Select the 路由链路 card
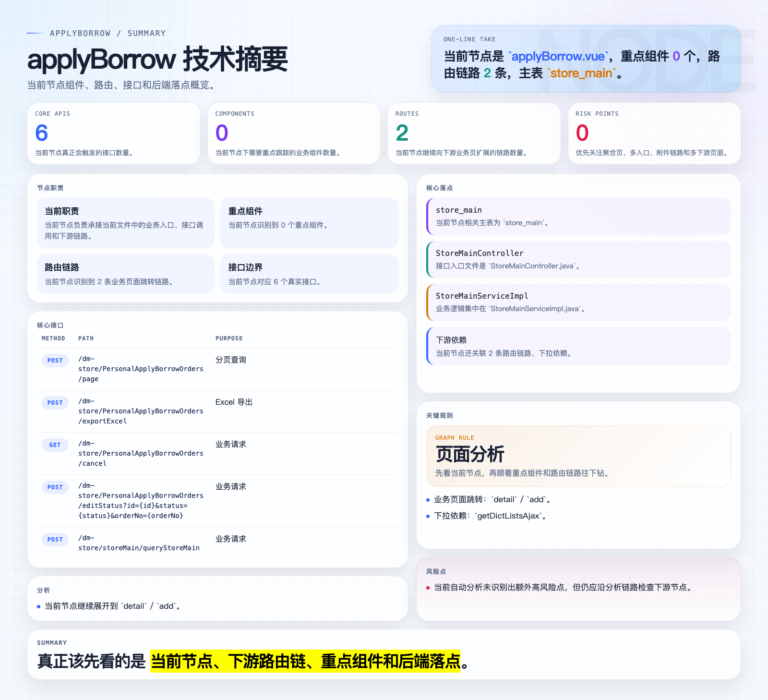The image size is (768, 700). 126,274
